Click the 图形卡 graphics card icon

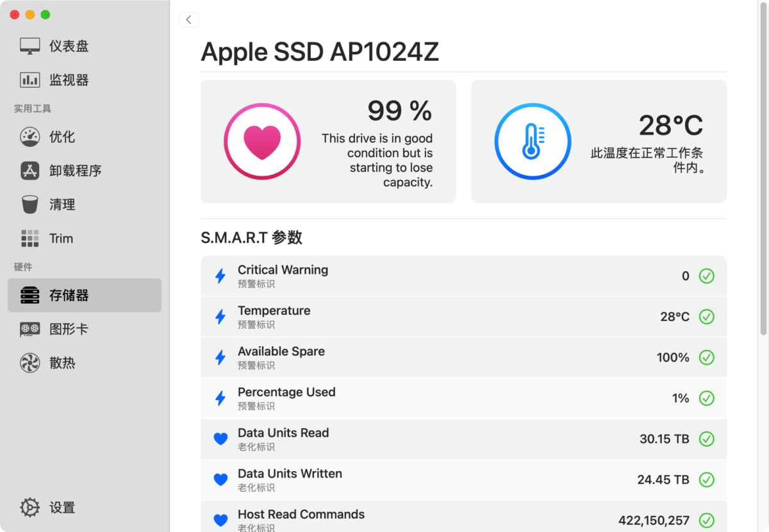tap(30, 329)
